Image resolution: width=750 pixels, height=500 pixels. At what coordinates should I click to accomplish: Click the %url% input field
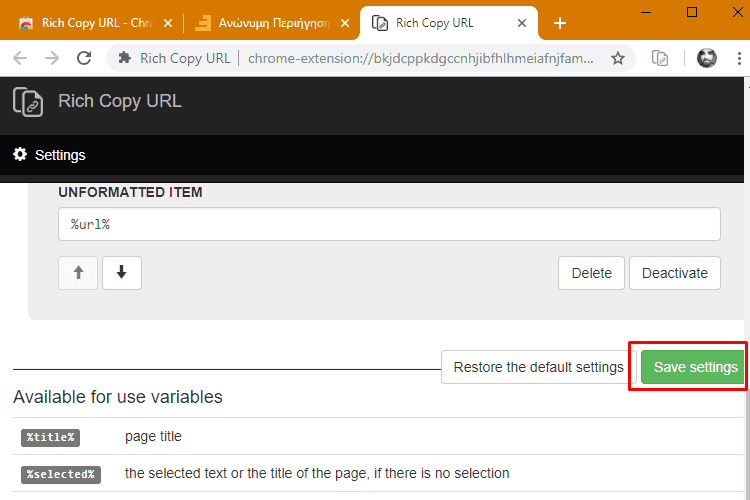click(389, 224)
